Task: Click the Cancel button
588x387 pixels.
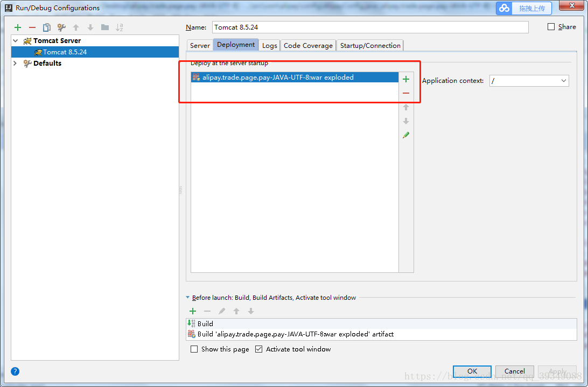Action: (x=515, y=371)
